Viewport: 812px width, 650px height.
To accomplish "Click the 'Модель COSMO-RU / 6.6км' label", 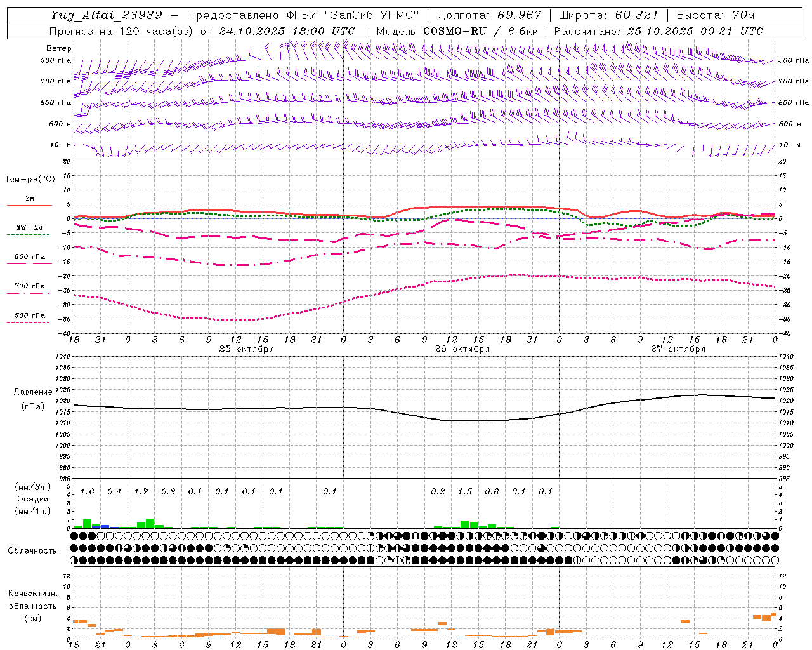I will click(457, 31).
